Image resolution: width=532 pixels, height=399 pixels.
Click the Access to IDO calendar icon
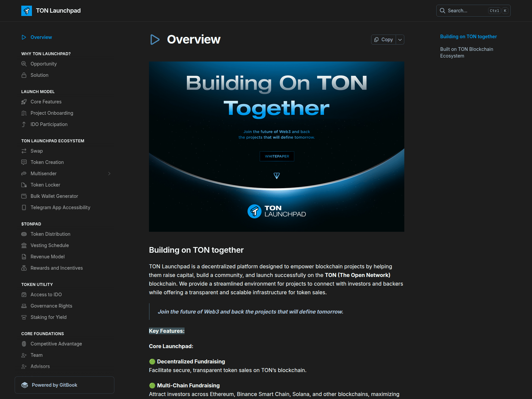coord(24,295)
